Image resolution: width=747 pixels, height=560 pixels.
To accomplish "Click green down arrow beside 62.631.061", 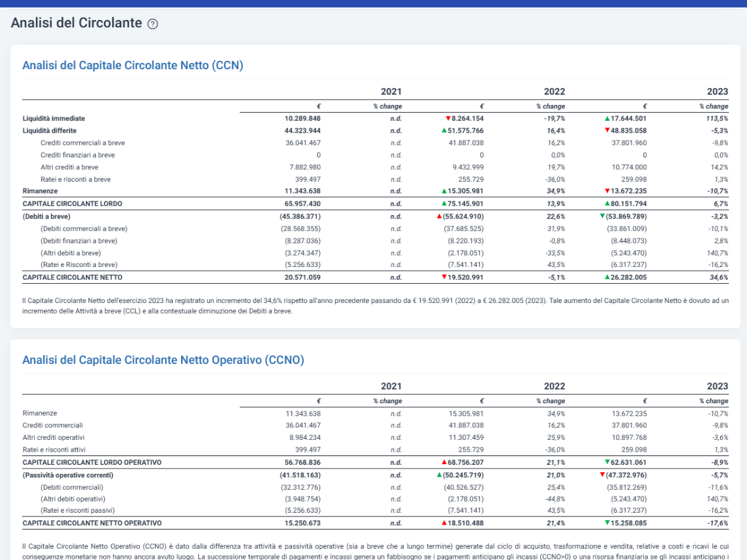I will [x=607, y=462].
